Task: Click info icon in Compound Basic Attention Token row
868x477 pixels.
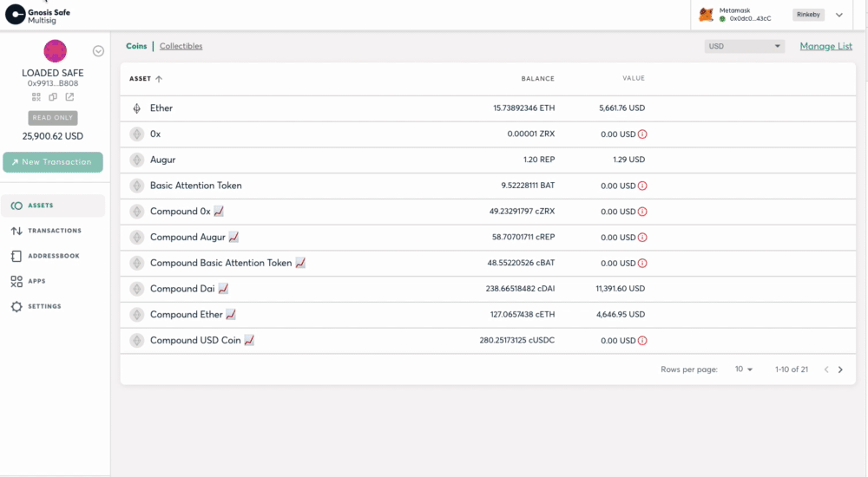Action: 642,263
